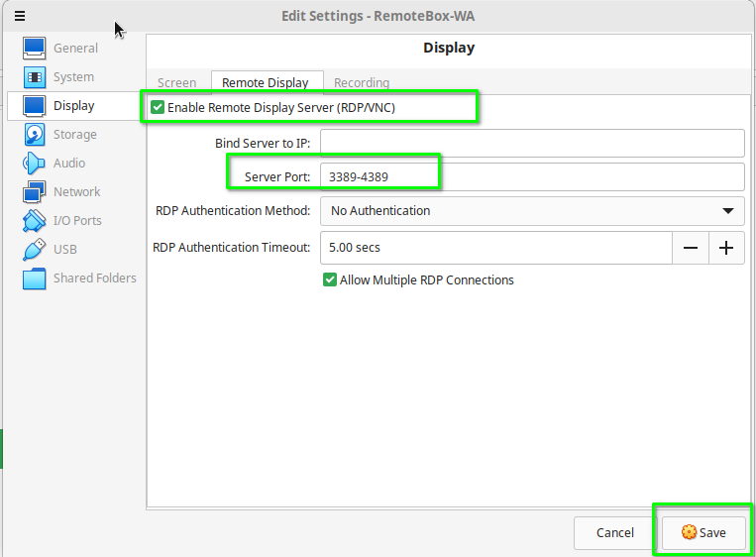
Task: Switch to the Screen tab
Action: (177, 83)
